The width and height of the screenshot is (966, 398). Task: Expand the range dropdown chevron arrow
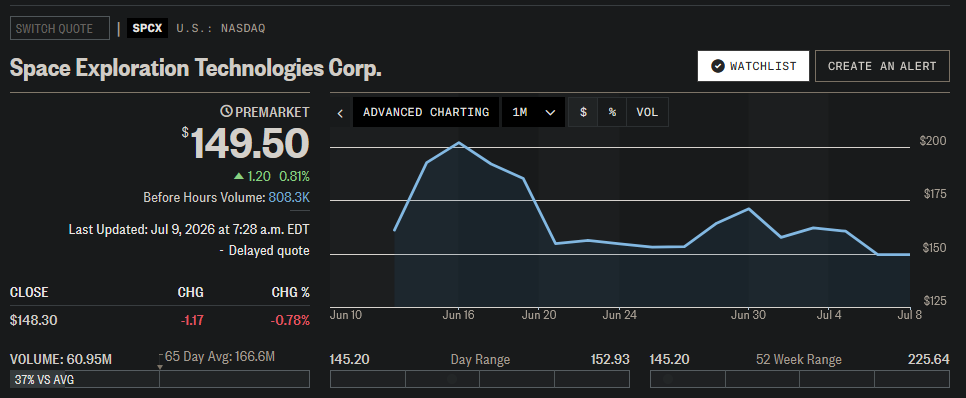click(x=551, y=113)
